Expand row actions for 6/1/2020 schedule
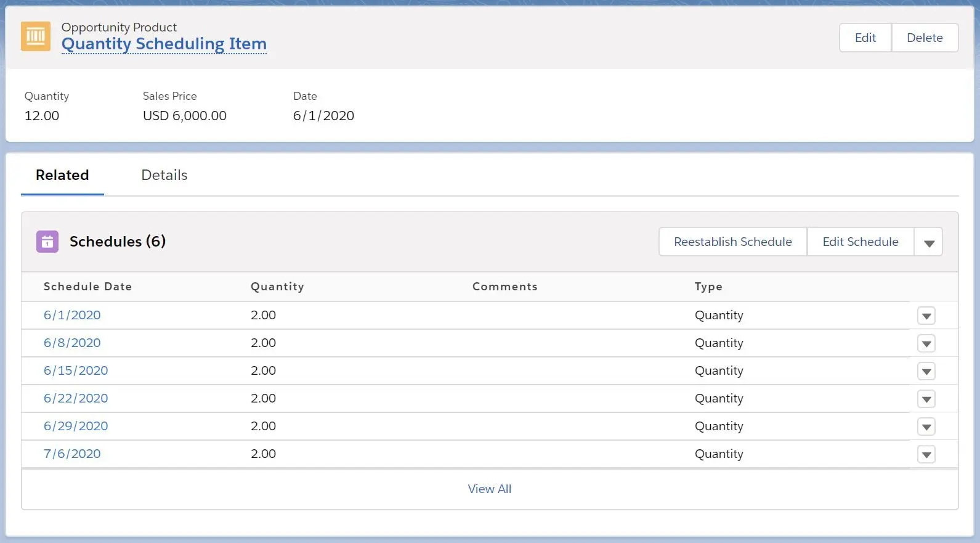The image size is (980, 543). pos(926,316)
